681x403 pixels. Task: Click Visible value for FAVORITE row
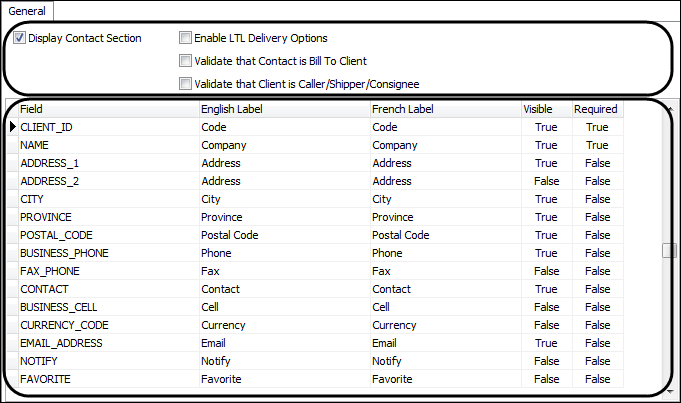[x=546, y=379]
